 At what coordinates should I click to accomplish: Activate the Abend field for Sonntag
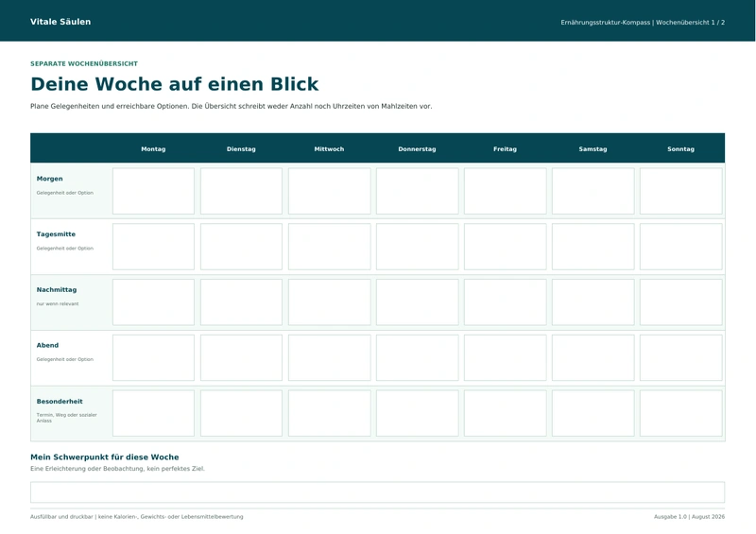click(680, 357)
